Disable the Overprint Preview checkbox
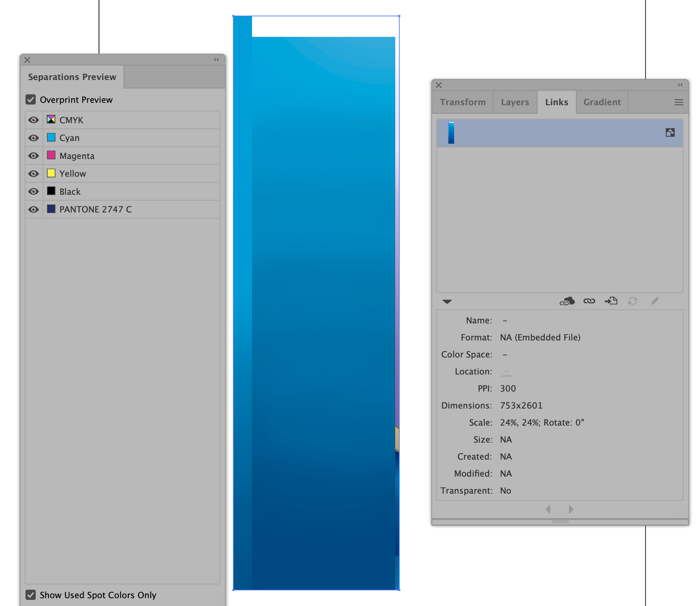Screen dimensions: 700x606 [30, 99]
